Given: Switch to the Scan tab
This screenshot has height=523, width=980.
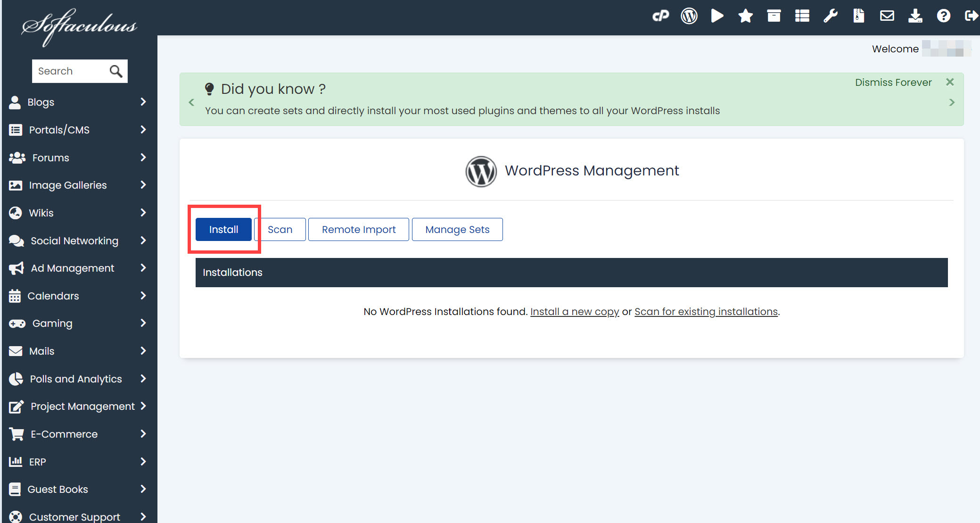Looking at the screenshot, I should pyautogui.click(x=280, y=229).
